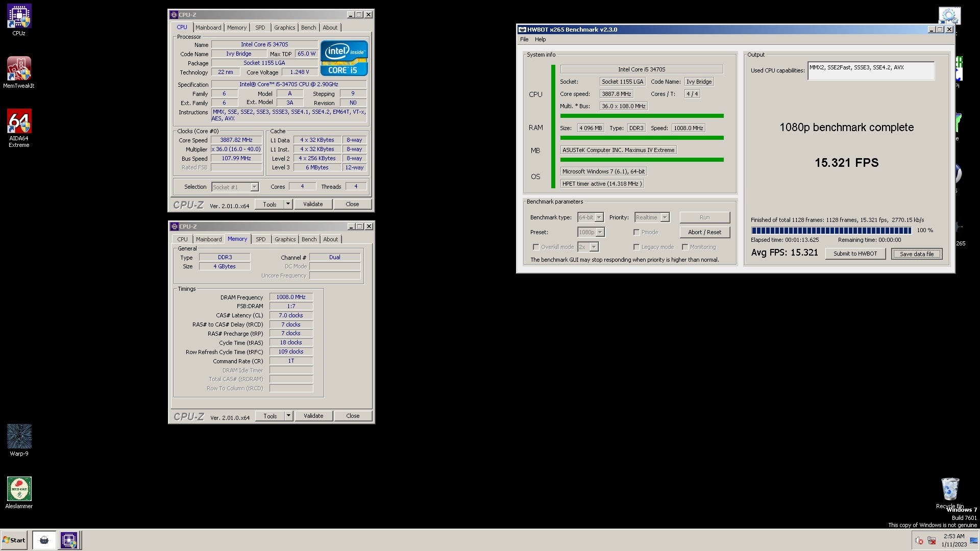Viewport: 980px width, 551px height.
Task: Click Validate in top CPU-Z window
Action: [x=313, y=204]
